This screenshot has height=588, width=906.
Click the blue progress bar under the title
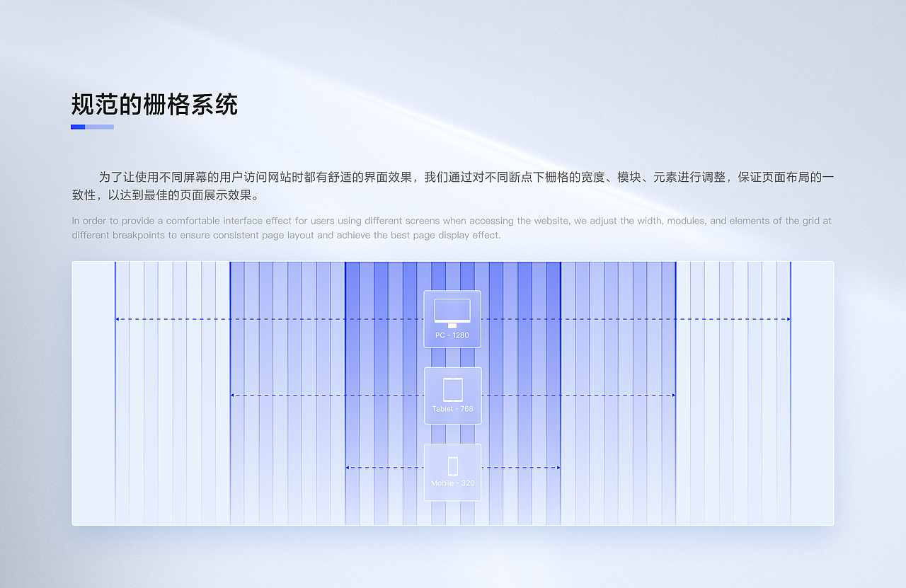tap(92, 127)
